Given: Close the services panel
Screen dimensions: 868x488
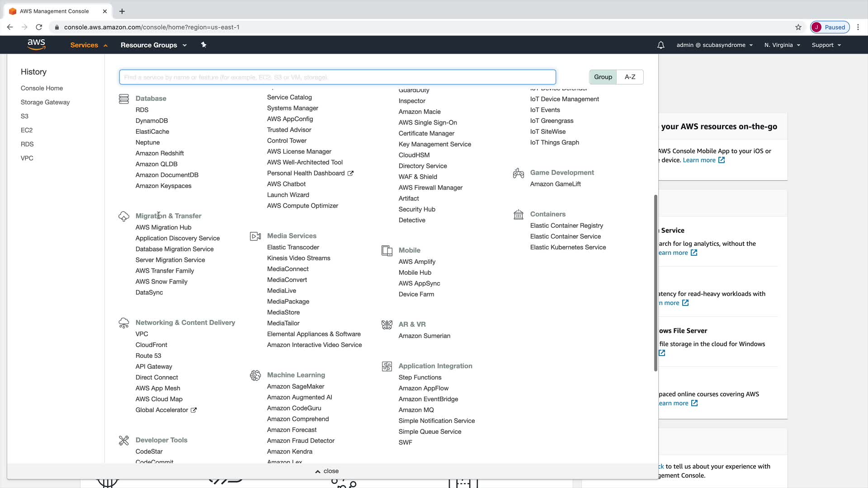Looking at the screenshot, I should (327, 471).
